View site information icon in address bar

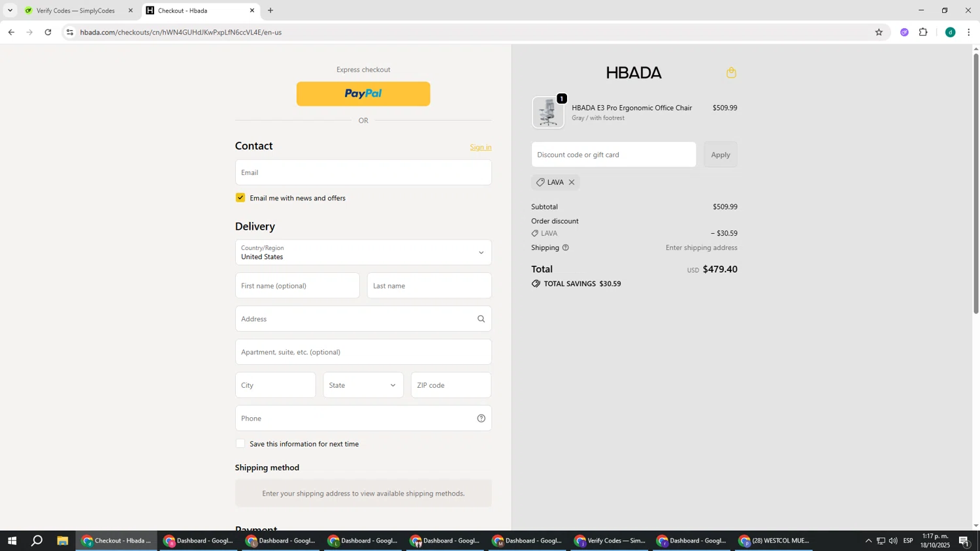coord(70,32)
